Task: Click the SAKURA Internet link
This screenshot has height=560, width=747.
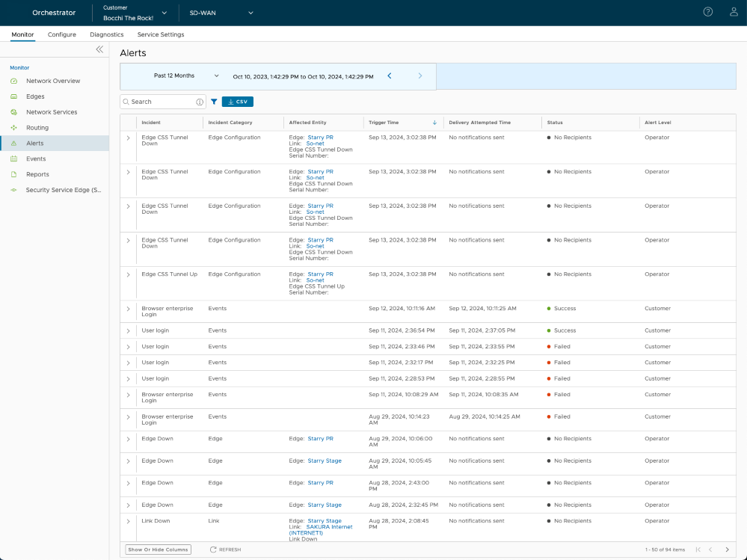Action: [329, 527]
